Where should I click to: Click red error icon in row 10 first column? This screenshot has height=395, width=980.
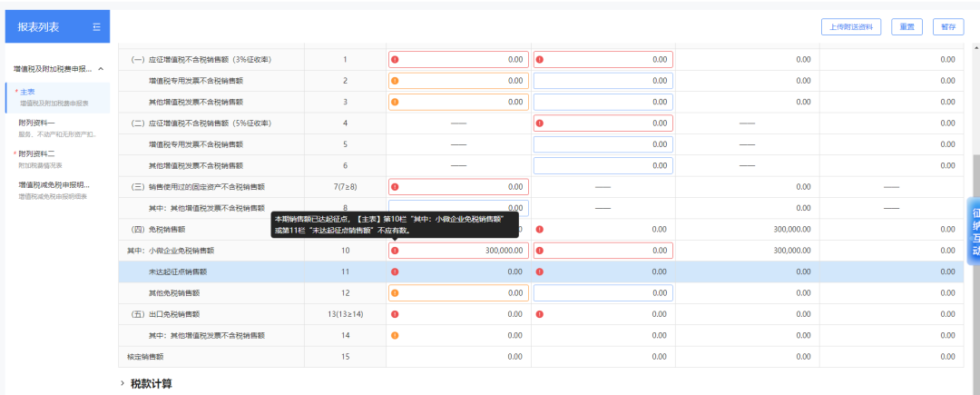tap(395, 251)
